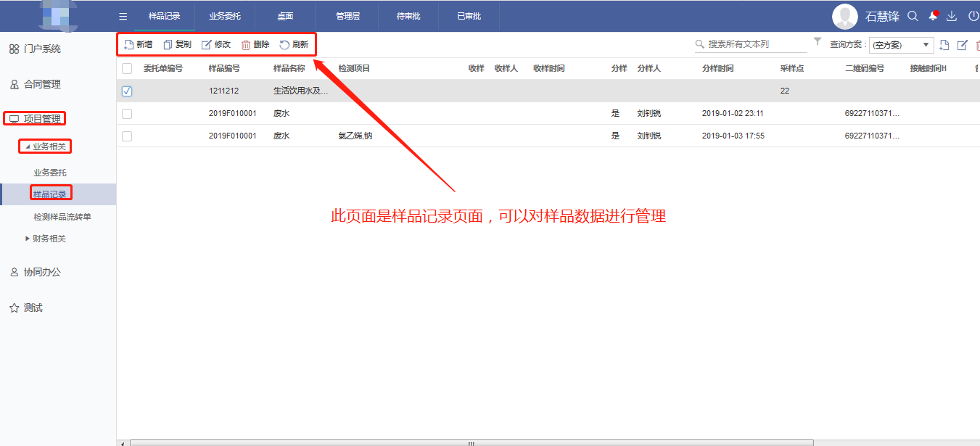Tick the checkbox for the 氯乙烯,钠 row
Viewport: 980px width, 446px height.
tap(127, 136)
